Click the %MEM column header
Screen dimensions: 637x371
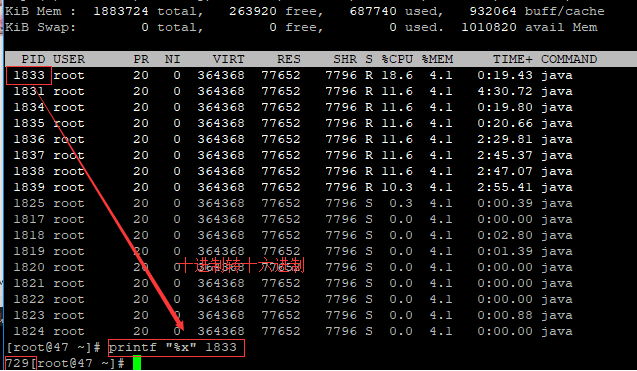click(x=437, y=59)
